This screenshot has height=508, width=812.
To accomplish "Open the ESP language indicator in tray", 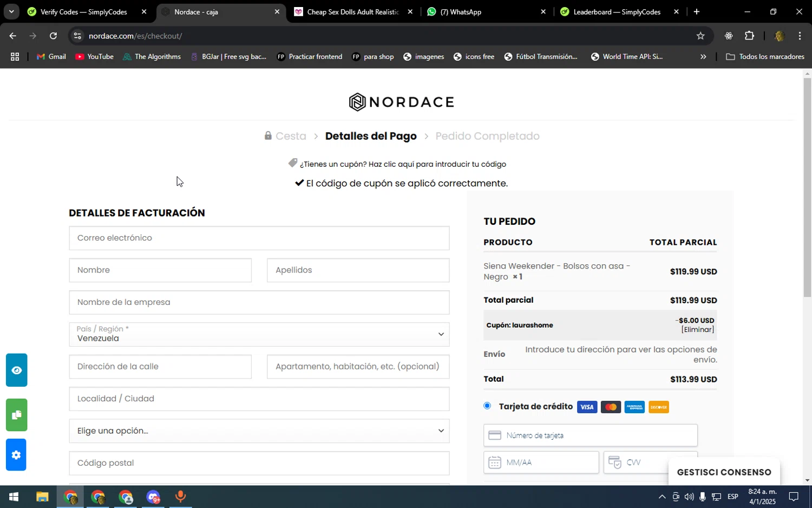I will click(x=732, y=497).
